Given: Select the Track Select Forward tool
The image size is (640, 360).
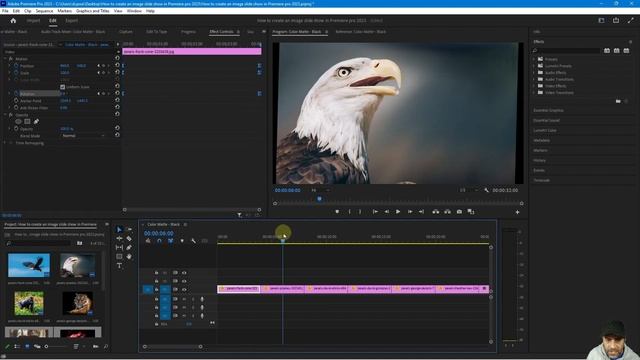Looking at the screenshot, I should pyautogui.click(x=129, y=229).
